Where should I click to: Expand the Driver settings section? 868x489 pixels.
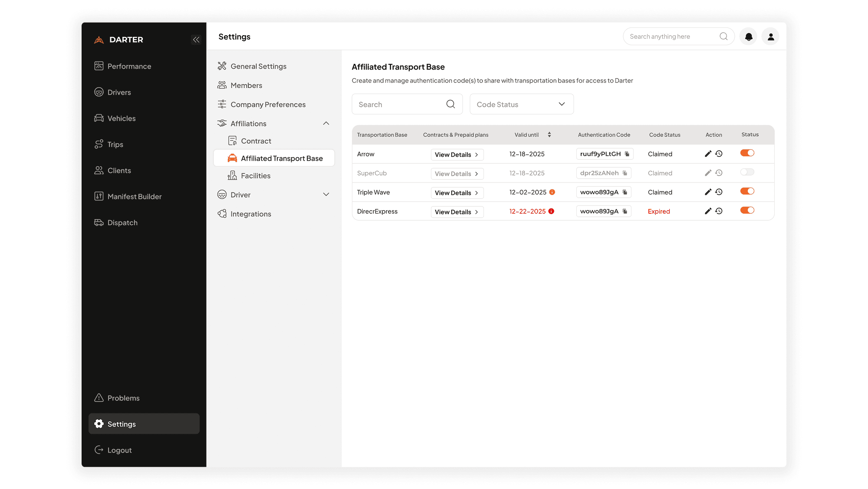(326, 195)
